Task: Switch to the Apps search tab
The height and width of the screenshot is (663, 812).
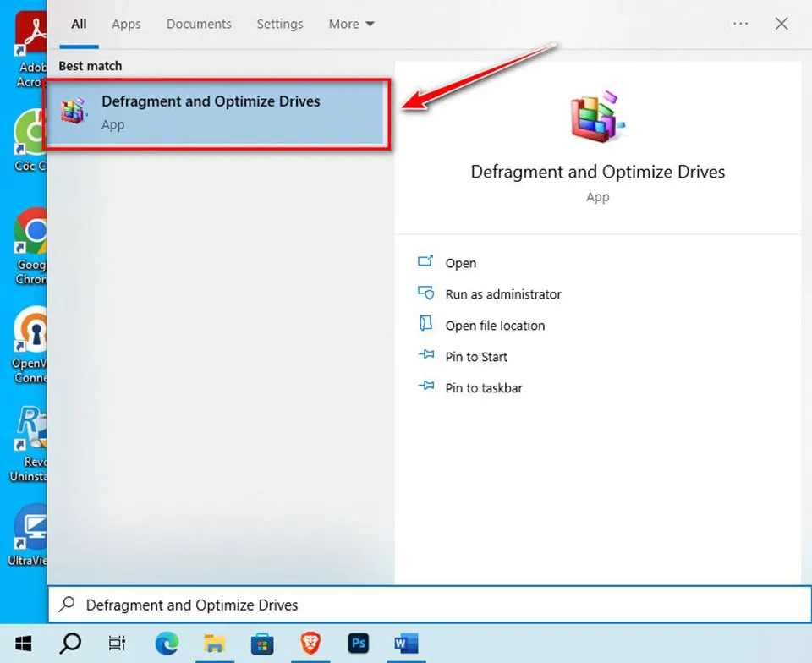Action: coord(126,24)
